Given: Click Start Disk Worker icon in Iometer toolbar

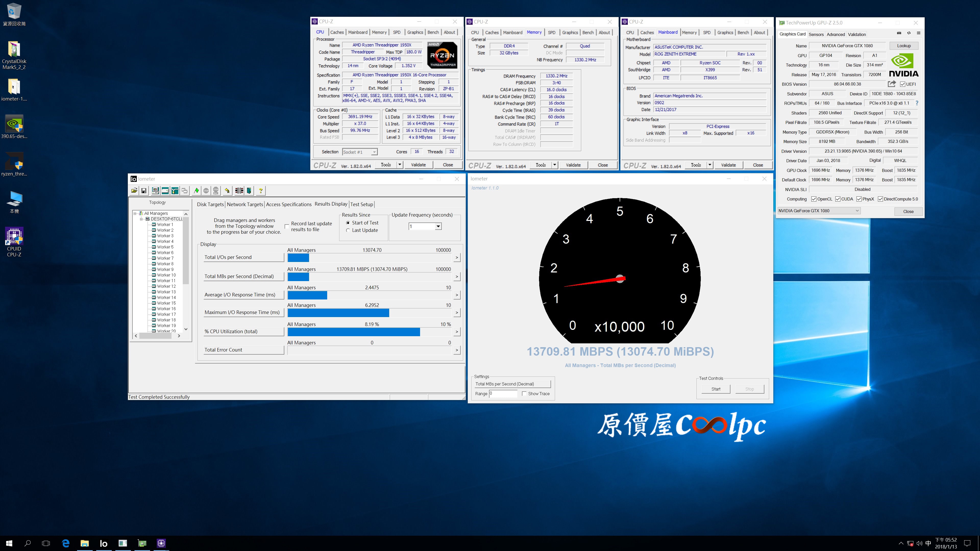Looking at the screenshot, I should click(165, 191).
